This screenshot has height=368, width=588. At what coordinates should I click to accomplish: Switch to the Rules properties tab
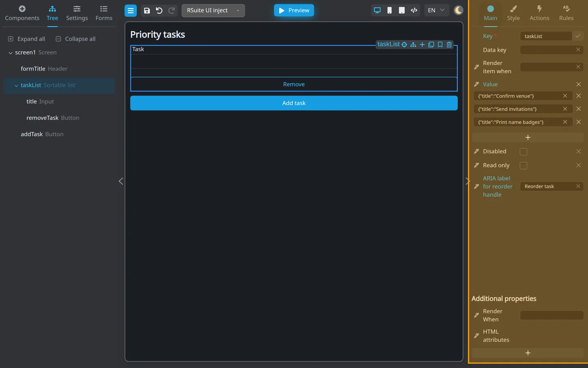tap(566, 13)
